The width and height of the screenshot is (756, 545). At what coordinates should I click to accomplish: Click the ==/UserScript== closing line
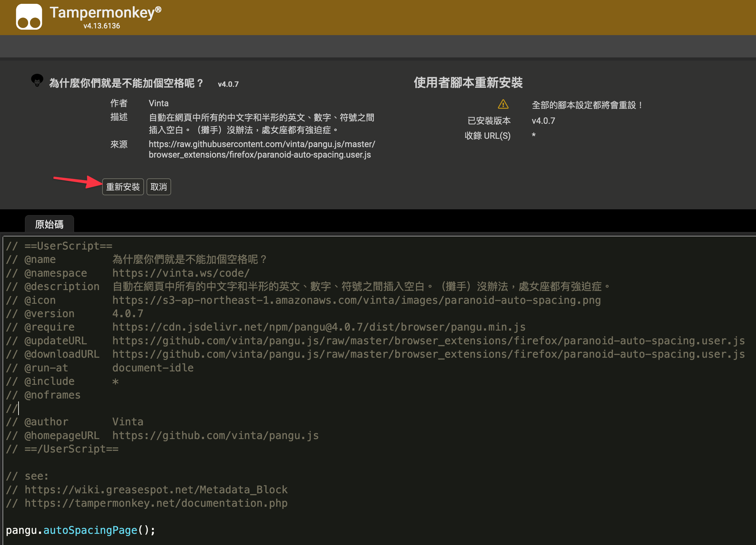62,449
